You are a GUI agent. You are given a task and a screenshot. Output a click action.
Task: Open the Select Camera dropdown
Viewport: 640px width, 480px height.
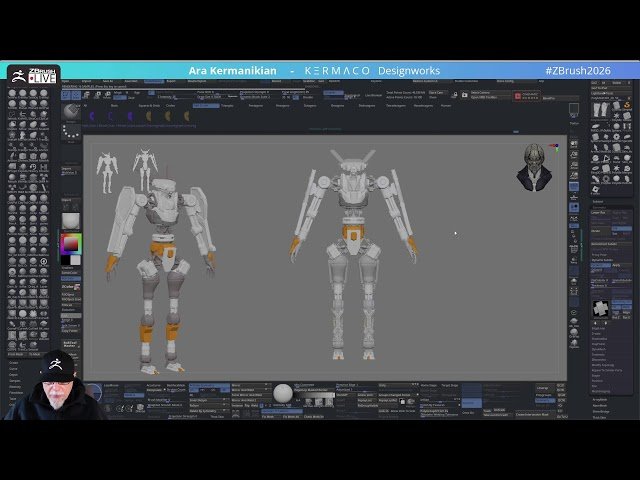point(490,93)
